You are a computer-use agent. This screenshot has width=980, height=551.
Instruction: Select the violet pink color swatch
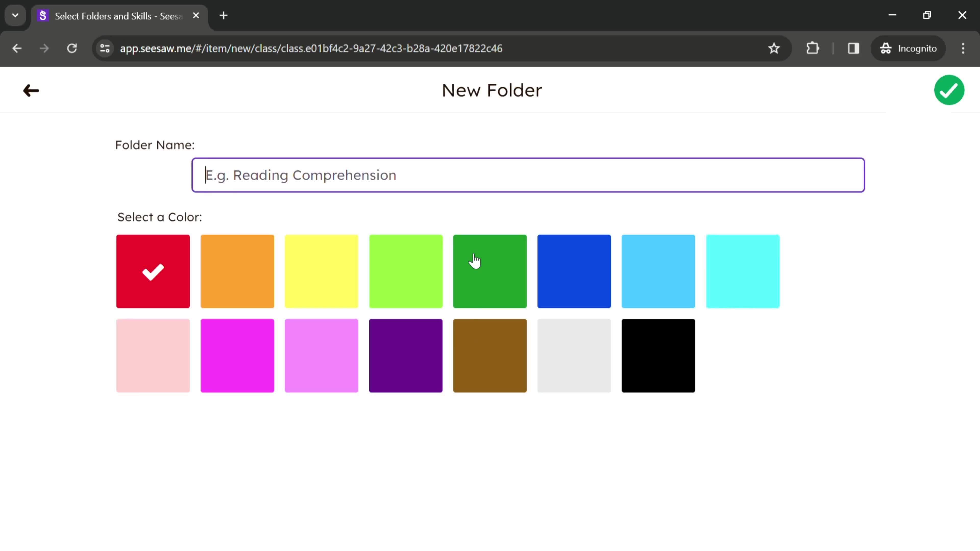pos(322,356)
